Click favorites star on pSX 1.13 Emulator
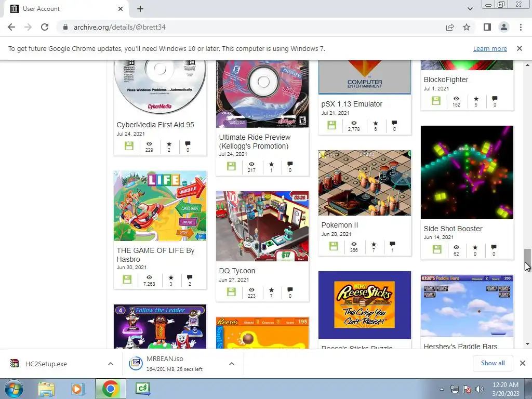This screenshot has width=532, height=399. click(376, 123)
